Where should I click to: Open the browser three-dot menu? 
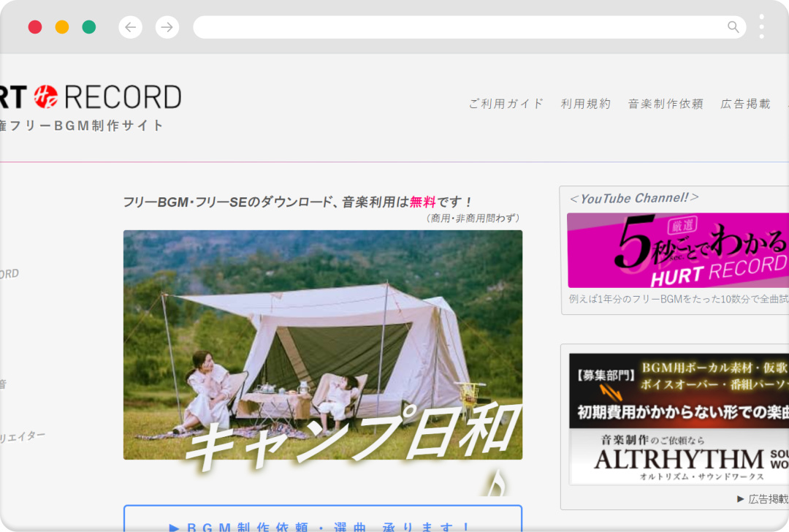[x=761, y=27]
